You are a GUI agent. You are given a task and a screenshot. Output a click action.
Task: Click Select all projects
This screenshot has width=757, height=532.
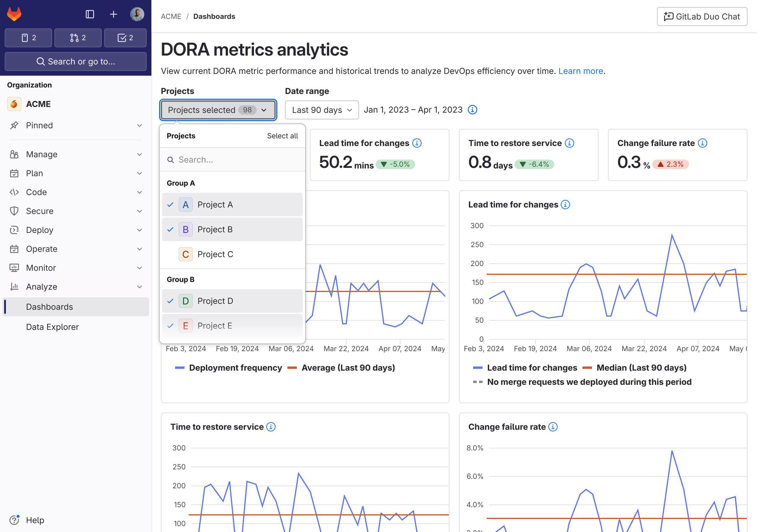point(282,136)
